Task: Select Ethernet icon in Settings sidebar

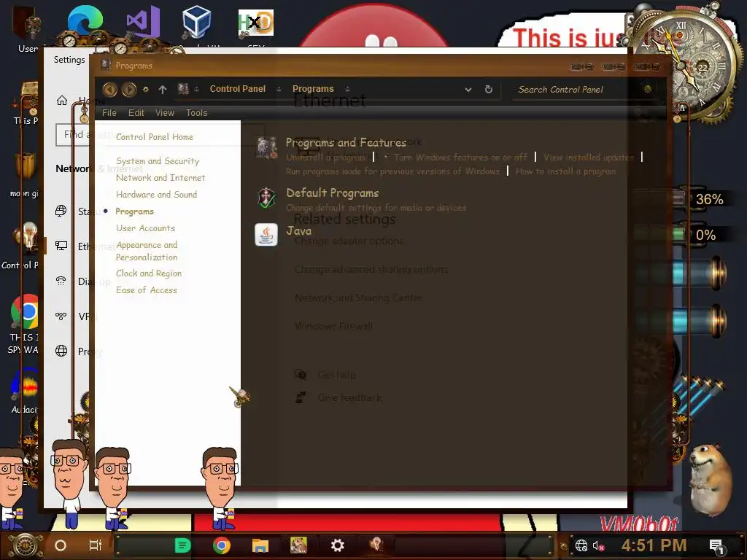Action: (61, 246)
